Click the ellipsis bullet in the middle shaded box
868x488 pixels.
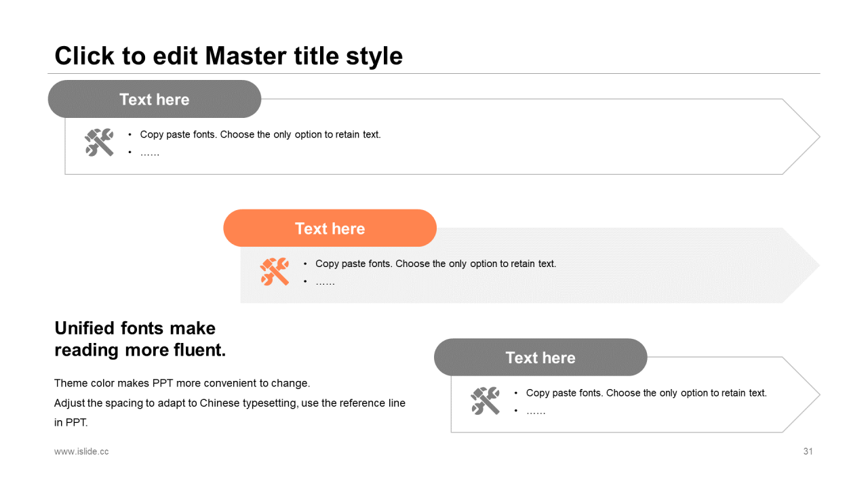tap(325, 282)
